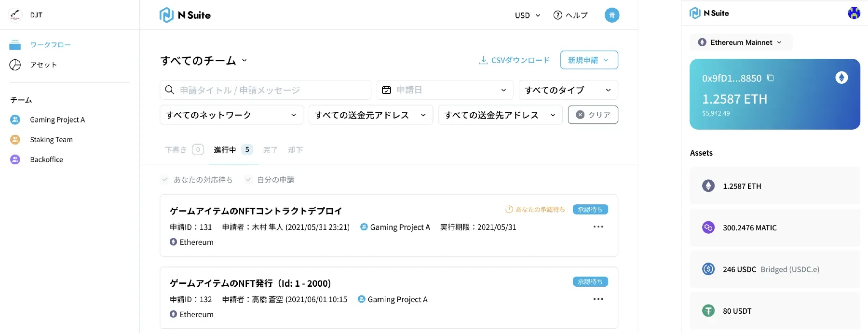Open the wallet panel account avatar
Screen dimensions: 868x333
point(854,13)
